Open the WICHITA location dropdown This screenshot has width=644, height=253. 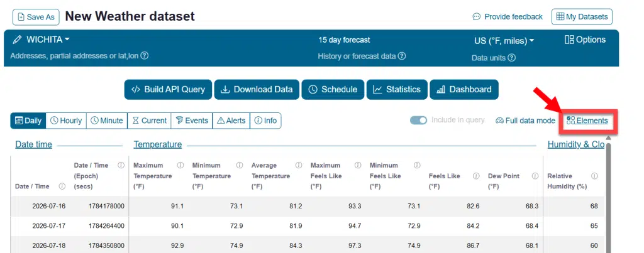[x=48, y=40]
